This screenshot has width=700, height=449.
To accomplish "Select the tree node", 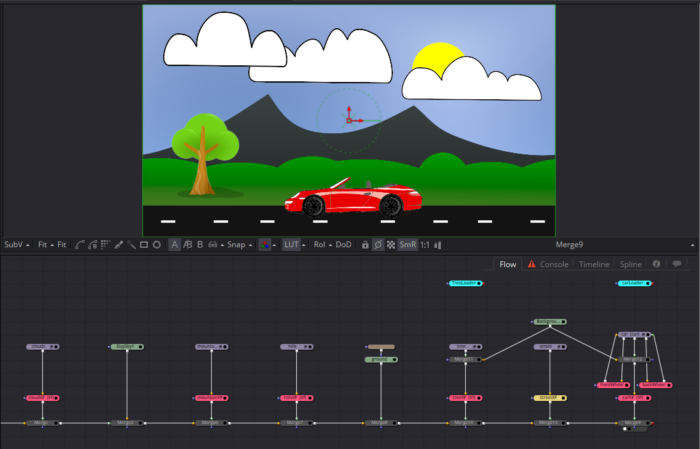I will click(x=465, y=346).
